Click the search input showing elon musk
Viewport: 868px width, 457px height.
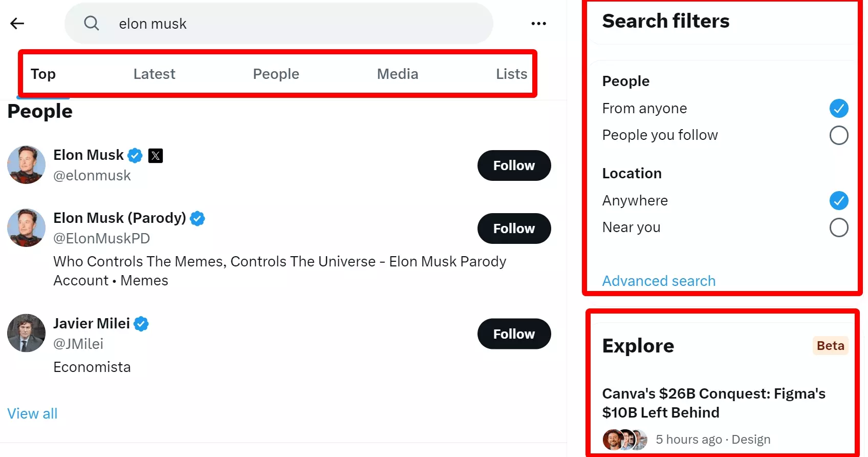[x=278, y=23]
